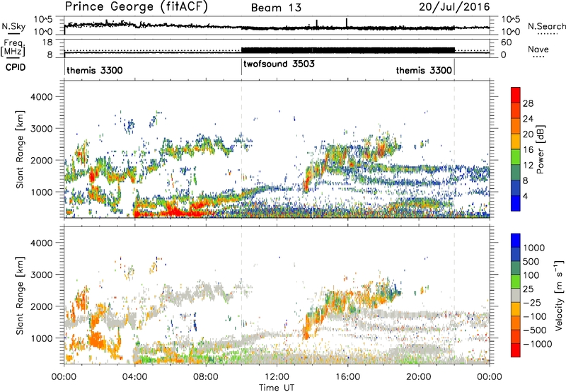Click the "04:00" time tick label
This screenshot has height=392, width=566.
tap(135, 377)
